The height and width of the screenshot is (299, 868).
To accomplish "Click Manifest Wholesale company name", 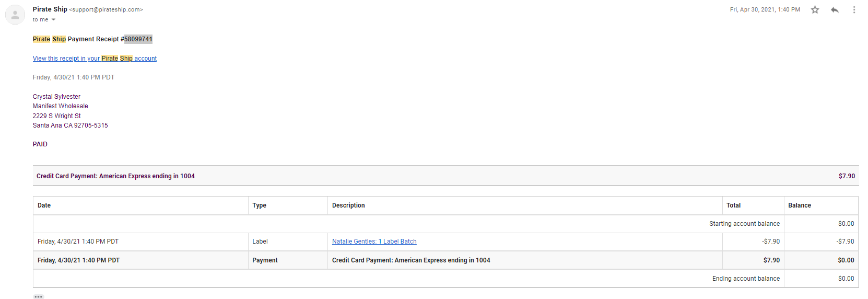I will point(61,106).
